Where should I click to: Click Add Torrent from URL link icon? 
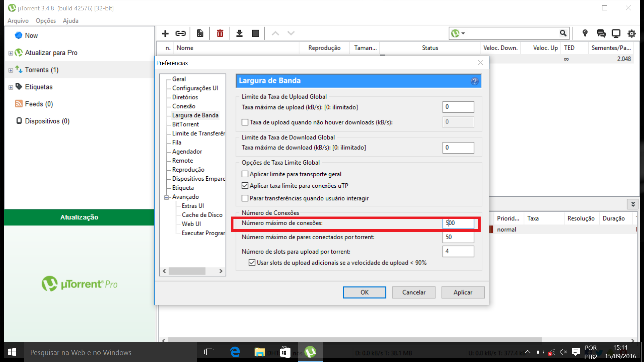[180, 33]
